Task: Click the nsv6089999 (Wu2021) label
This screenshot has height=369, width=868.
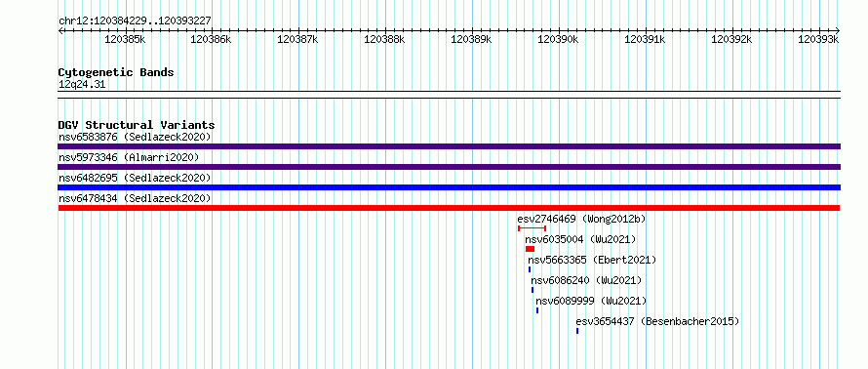Action: point(591,301)
